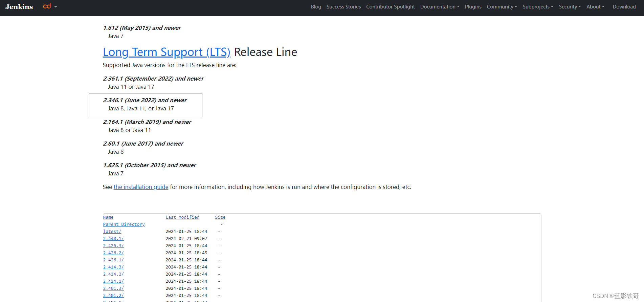Select the '2.164.1 (March 2019) and newer' heading
The image size is (644, 302).
[147, 122]
